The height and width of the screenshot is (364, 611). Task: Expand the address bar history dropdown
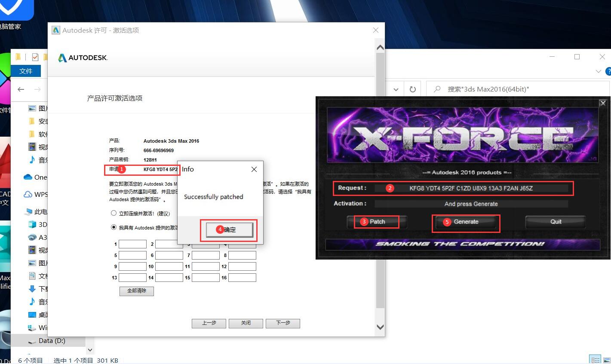pyautogui.click(x=396, y=89)
